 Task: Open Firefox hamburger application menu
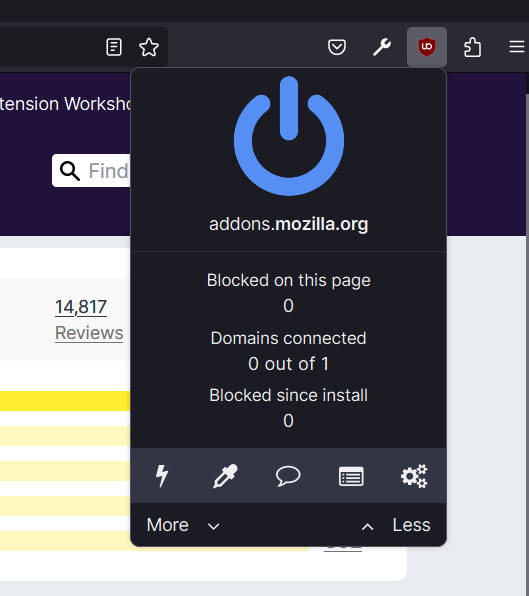point(517,47)
